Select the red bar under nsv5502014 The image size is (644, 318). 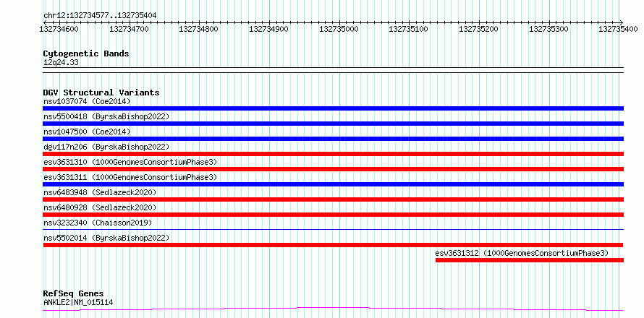[x=333, y=245]
